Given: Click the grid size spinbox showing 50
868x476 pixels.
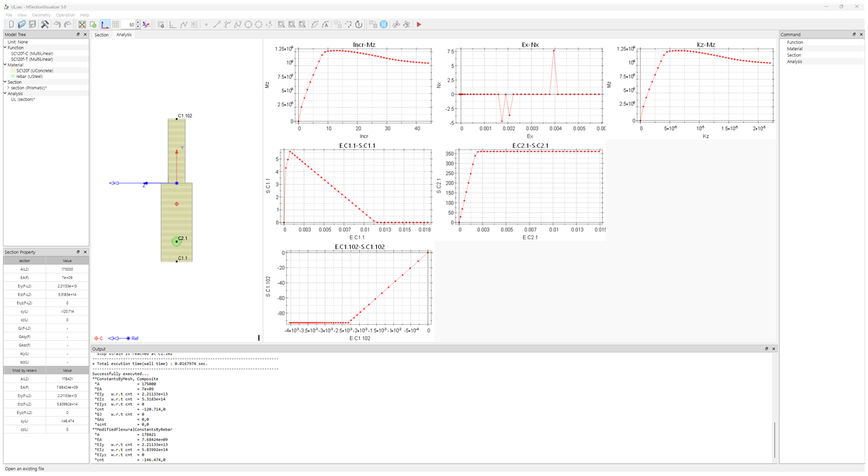Looking at the screenshot, I should [128, 24].
